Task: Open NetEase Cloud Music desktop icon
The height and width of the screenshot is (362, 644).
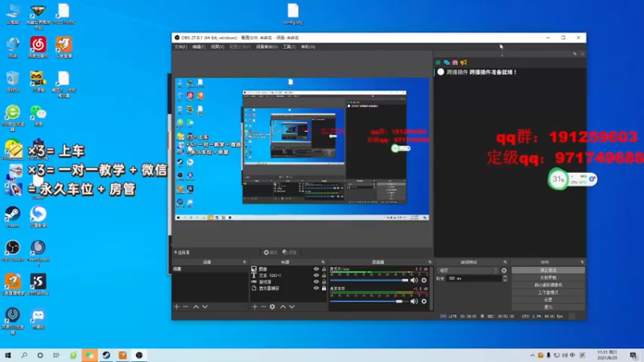Action: [38, 47]
